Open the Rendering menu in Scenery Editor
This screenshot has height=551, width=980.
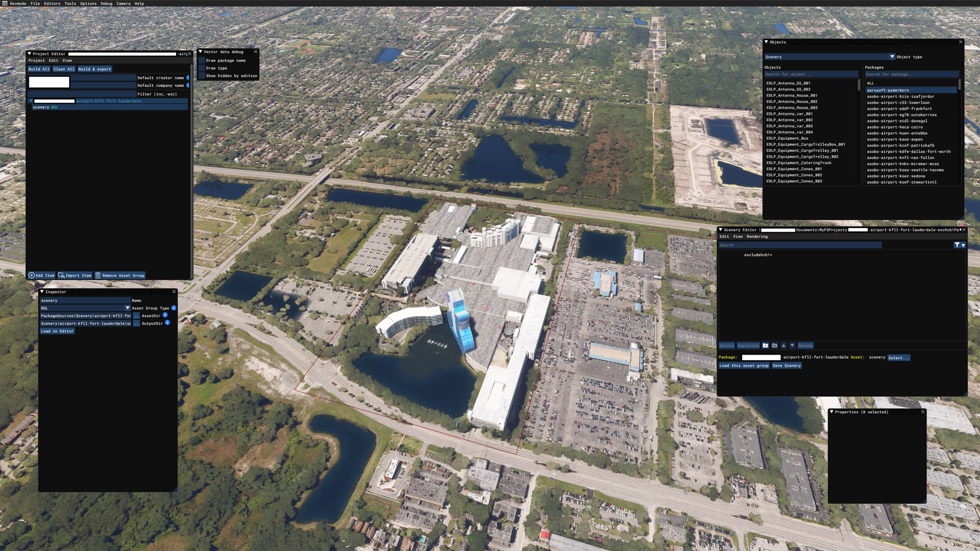pyautogui.click(x=757, y=237)
